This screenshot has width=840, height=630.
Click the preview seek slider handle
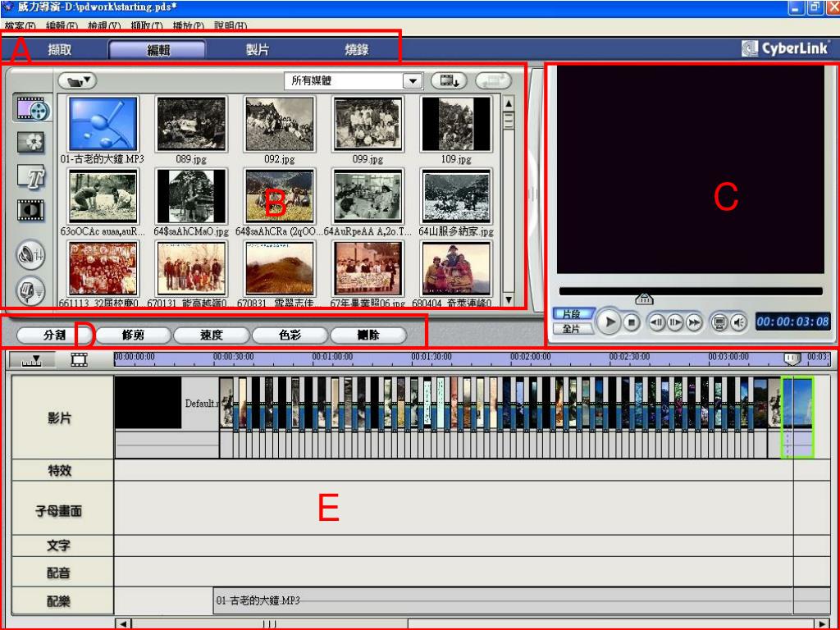(x=644, y=299)
